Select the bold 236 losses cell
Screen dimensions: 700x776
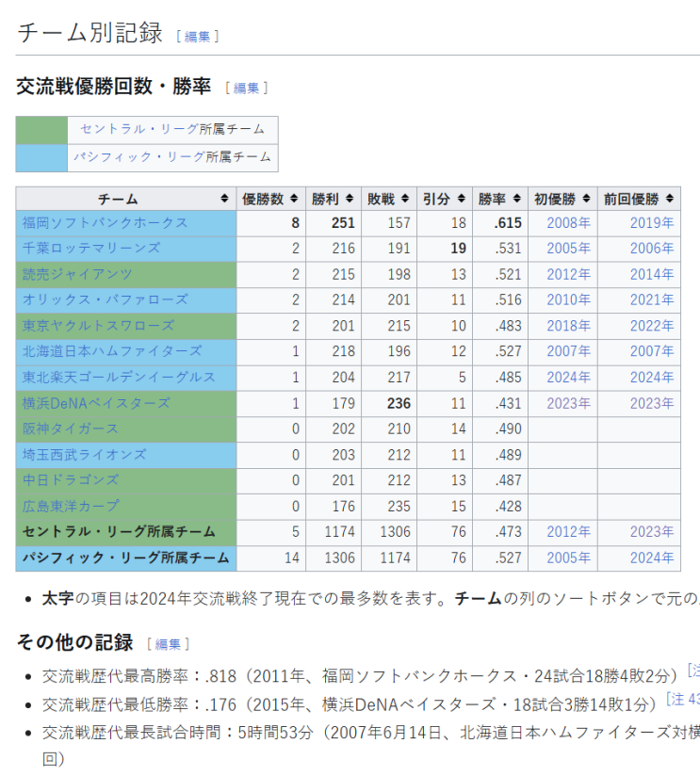[x=389, y=403]
